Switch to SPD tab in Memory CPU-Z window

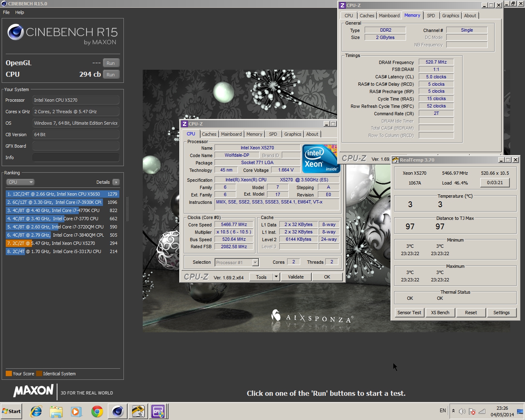(431, 16)
